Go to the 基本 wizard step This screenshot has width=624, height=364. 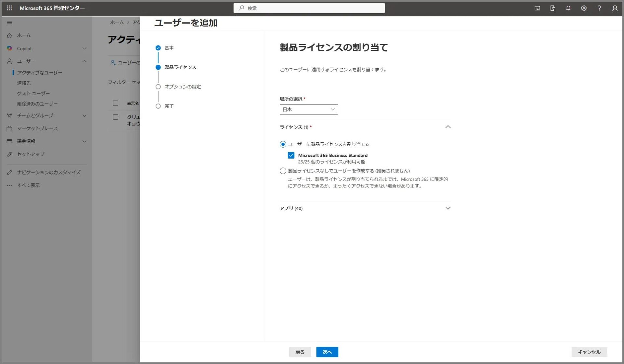coord(169,48)
